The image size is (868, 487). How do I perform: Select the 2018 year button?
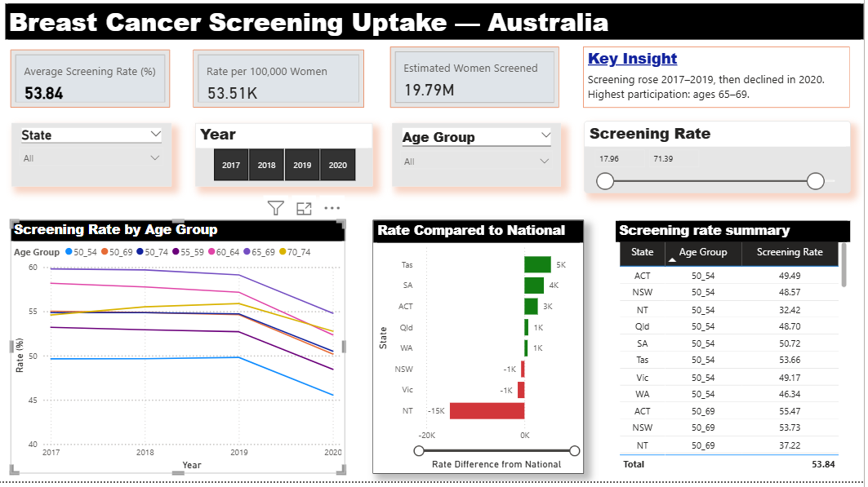click(267, 165)
